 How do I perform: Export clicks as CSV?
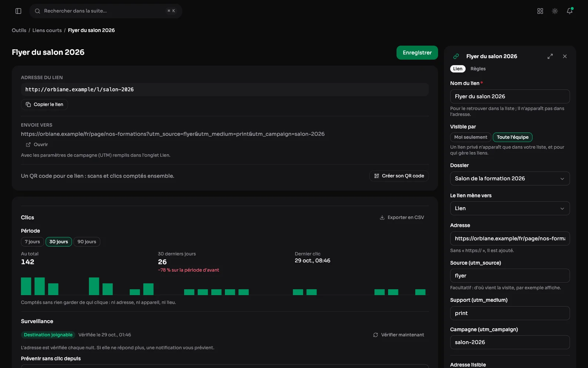click(x=402, y=217)
